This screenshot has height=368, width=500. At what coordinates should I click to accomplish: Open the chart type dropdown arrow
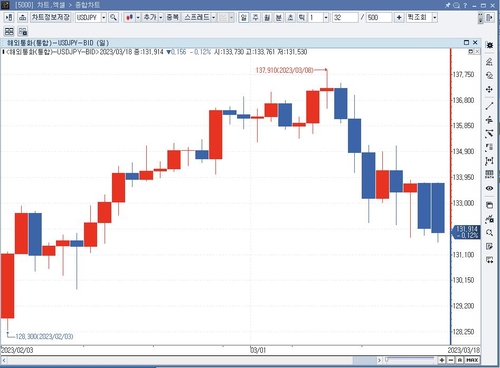[x=138, y=17]
